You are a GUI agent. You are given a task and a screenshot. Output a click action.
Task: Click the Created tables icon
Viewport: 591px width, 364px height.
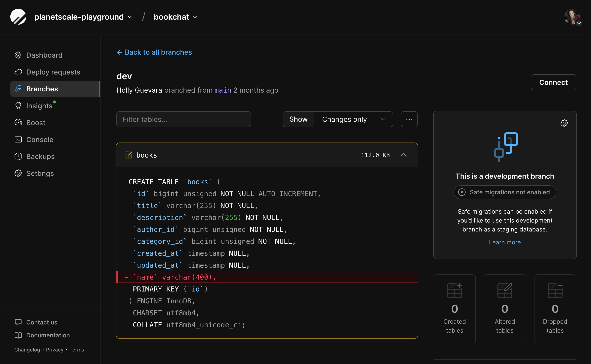click(x=454, y=290)
